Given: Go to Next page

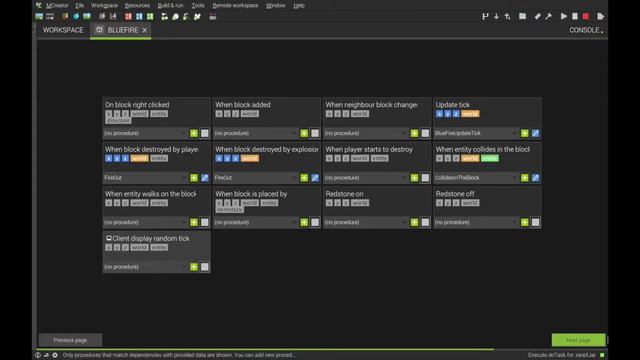Looking at the screenshot, I should tap(578, 340).
